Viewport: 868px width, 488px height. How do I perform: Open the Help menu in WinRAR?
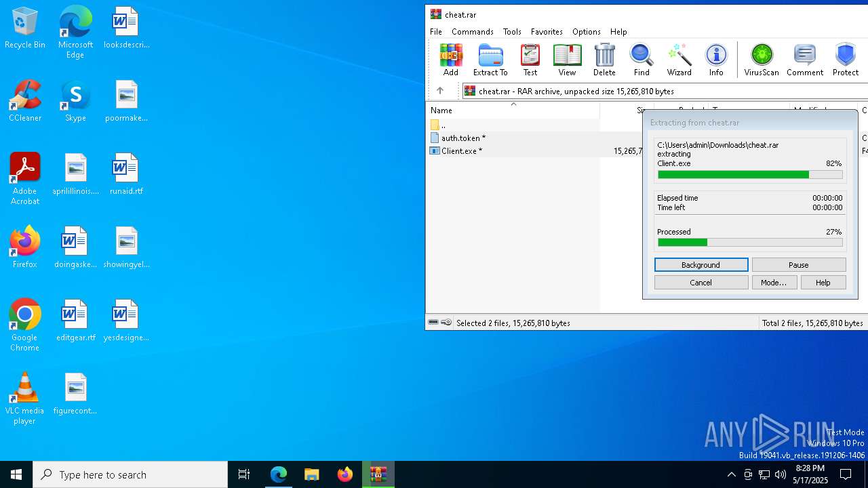pos(618,32)
